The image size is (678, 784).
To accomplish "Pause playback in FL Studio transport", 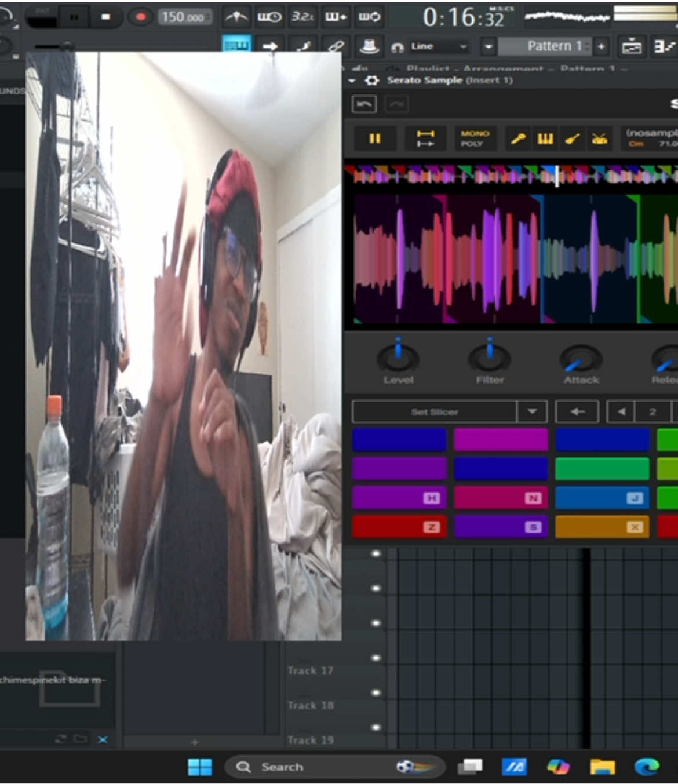I will pos(74,17).
